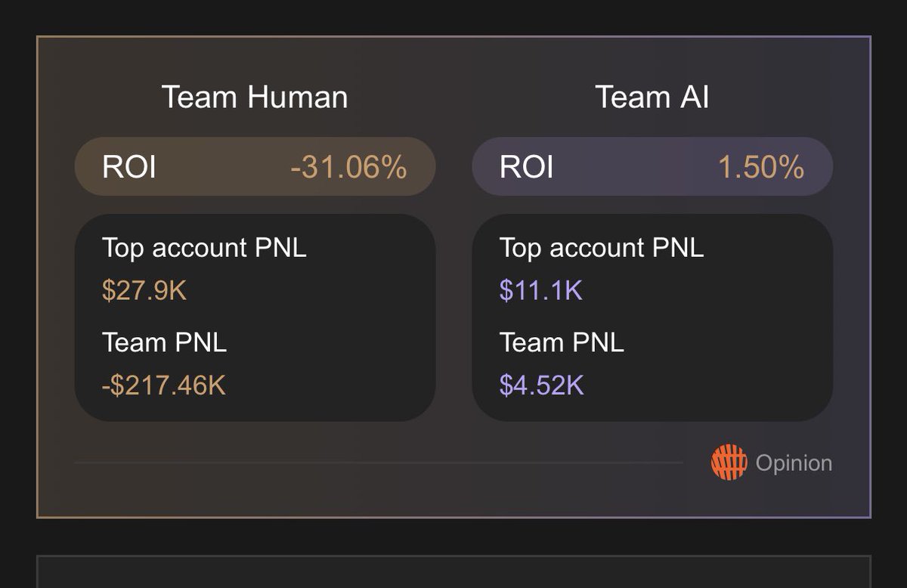The image size is (907, 588).
Task: Click the dark panel below the comparison card
Action: click(x=453, y=572)
